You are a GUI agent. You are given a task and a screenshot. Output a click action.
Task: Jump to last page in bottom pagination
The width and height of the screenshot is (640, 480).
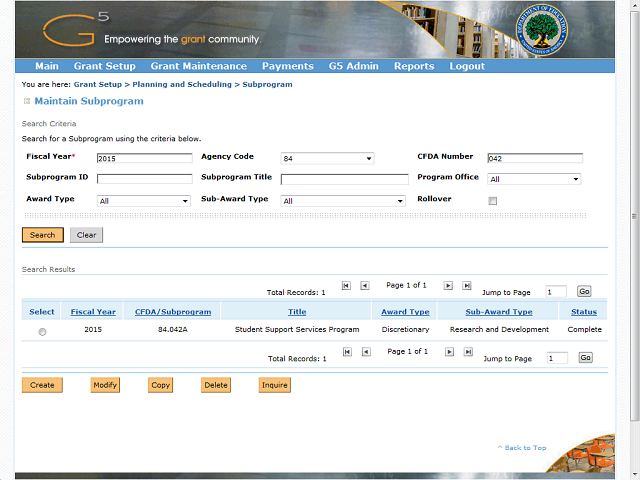pyautogui.click(x=467, y=352)
